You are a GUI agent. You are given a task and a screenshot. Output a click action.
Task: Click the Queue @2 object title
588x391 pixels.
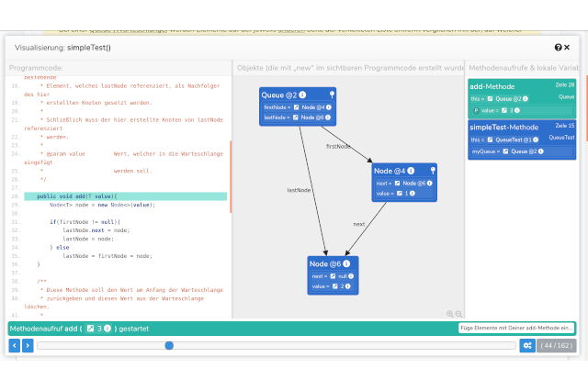(x=279, y=95)
